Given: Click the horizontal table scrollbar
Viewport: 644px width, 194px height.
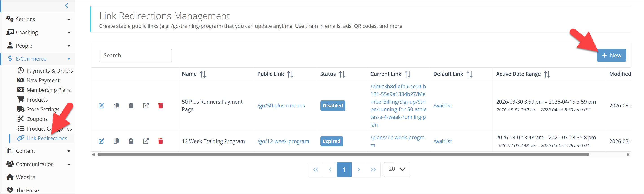Looking at the screenshot, I should pos(343,154).
